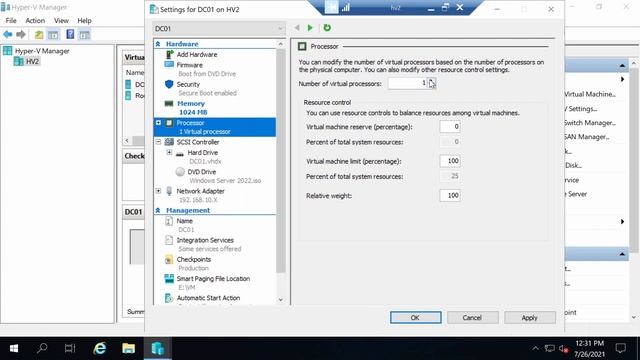Viewport: 640px width, 360px height.
Task: Click the Add Hardware icon in the settings tree
Action: (x=169, y=54)
